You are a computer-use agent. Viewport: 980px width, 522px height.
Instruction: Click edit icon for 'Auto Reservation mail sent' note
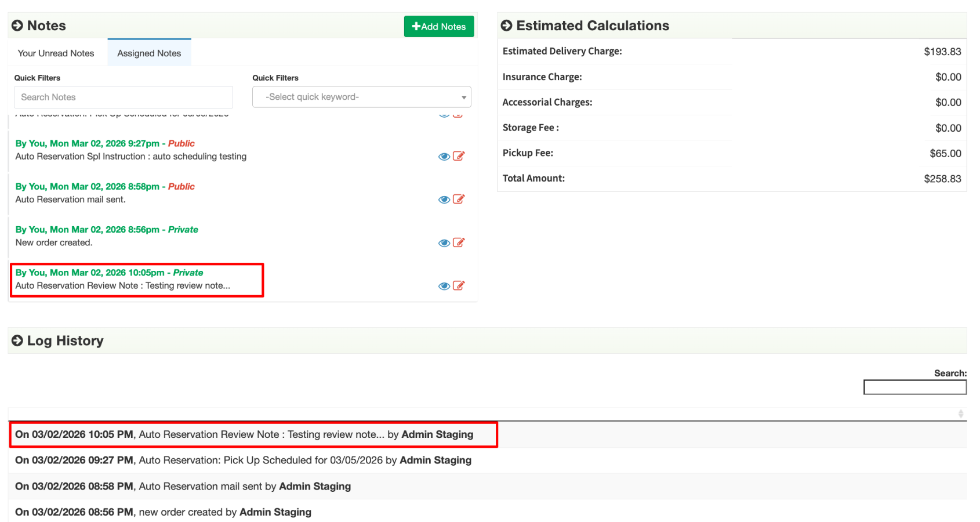pyautogui.click(x=458, y=200)
